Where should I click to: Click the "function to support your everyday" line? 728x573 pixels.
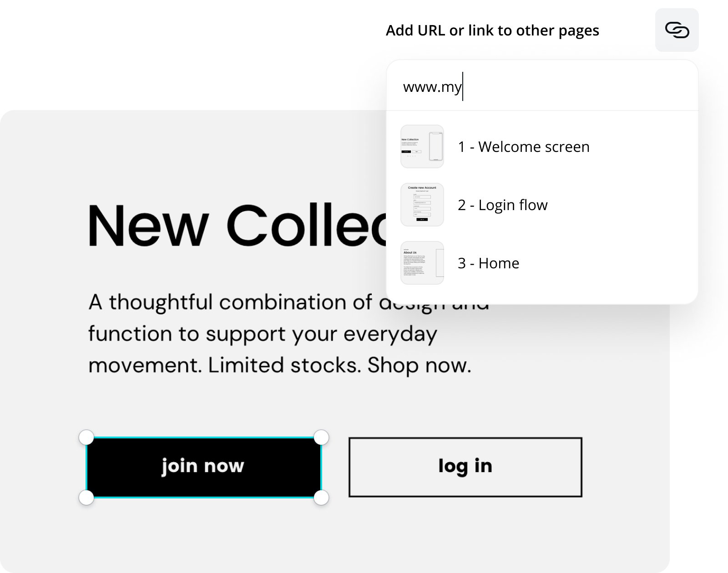[x=262, y=334]
